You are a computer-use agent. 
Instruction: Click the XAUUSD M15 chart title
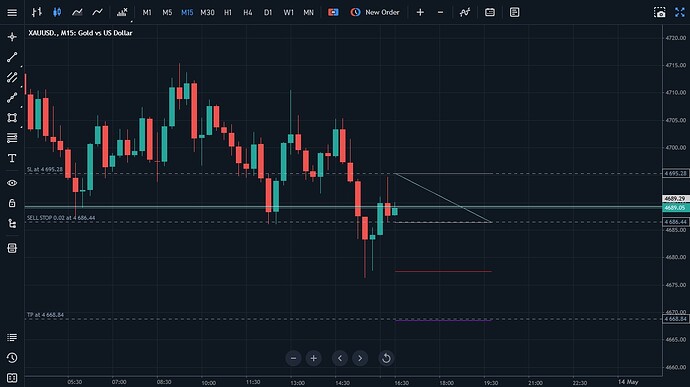80,33
